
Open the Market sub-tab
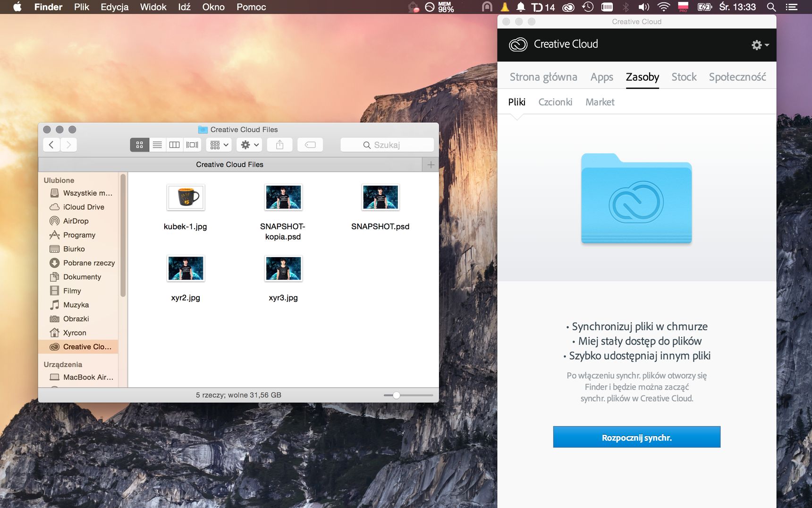coord(600,102)
